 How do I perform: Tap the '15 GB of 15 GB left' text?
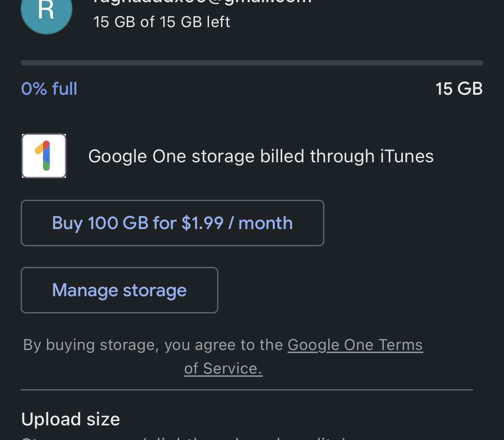tap(162, 22)
